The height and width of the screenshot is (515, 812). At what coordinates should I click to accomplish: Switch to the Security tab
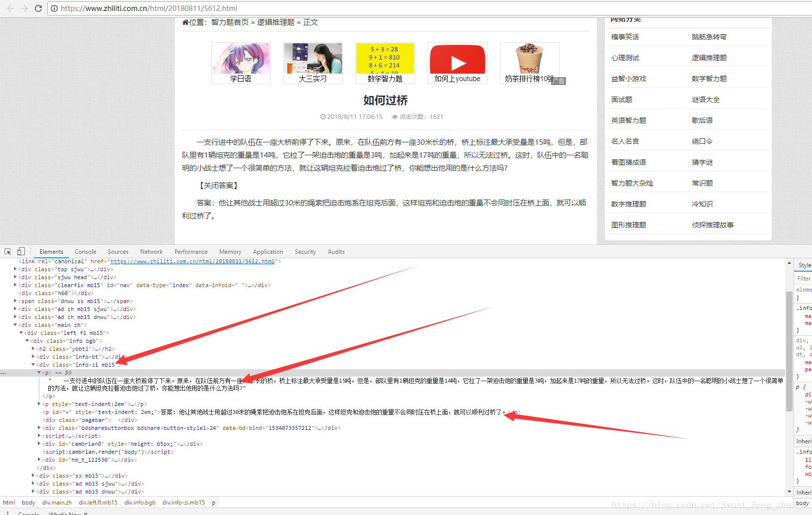[x=305, y=252]
